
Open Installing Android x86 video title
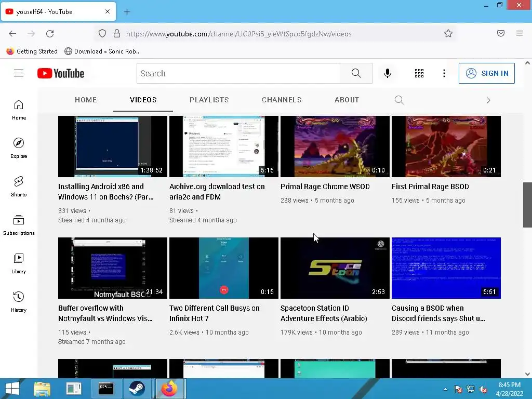106,192
